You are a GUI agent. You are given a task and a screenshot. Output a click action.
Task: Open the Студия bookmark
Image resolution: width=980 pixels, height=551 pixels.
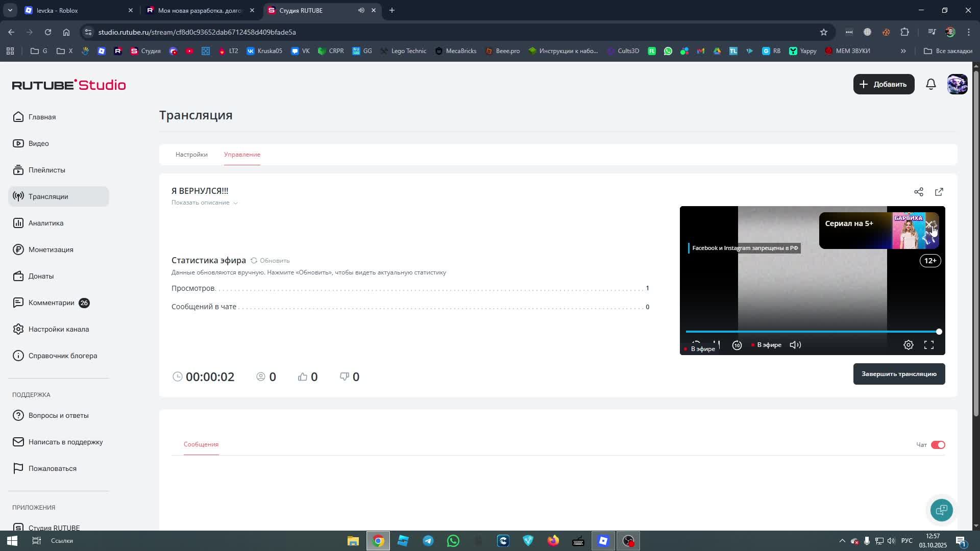pyautogui.click(x=145, y=51)
